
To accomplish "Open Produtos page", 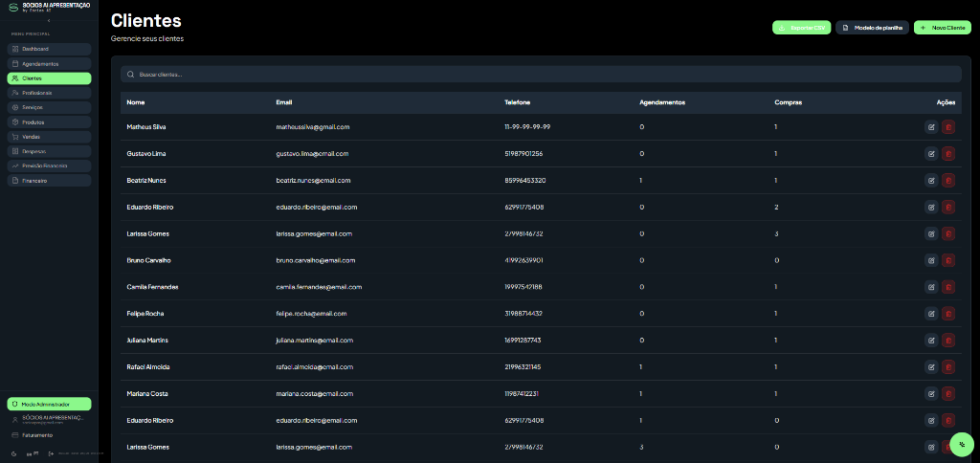I will pos(49,121).
